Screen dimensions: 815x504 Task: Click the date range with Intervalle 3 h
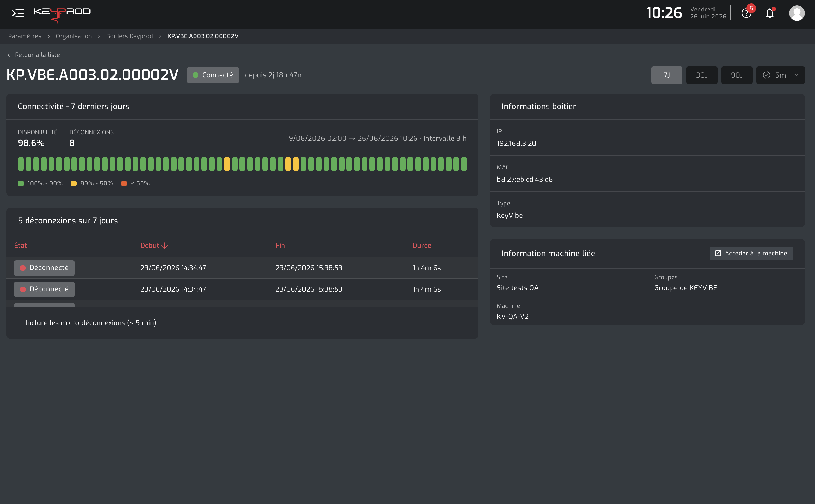pyautogui.click(x=376, y=138)
